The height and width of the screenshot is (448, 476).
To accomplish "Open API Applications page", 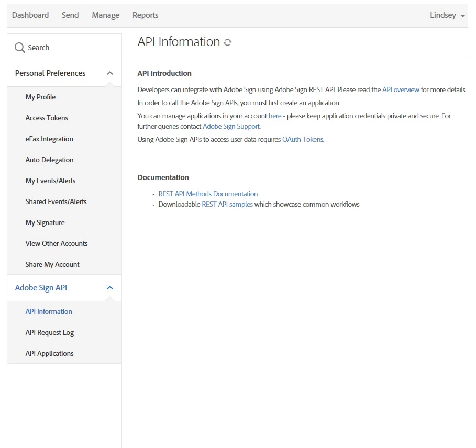I will tap(49, 353).
